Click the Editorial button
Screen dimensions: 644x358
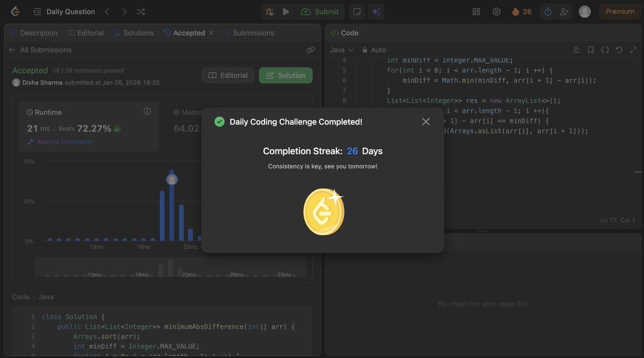click(x=228, y=75)
